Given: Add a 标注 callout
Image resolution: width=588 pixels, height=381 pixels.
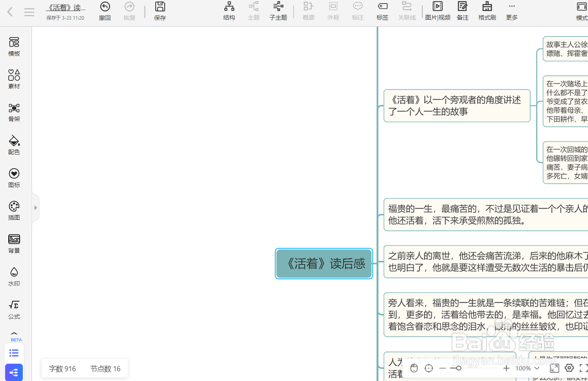Looking at the screenshot, I should pos(358,11).
